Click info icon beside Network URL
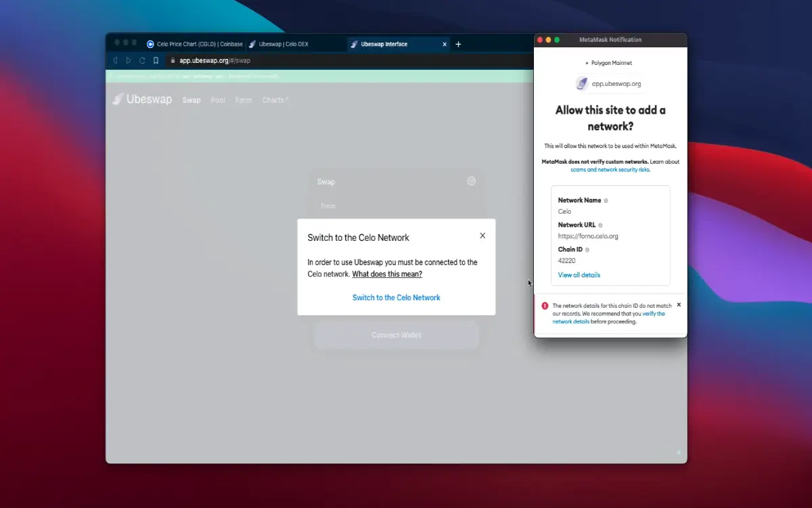This screenshot has height=508, width=812. point(600,225)
